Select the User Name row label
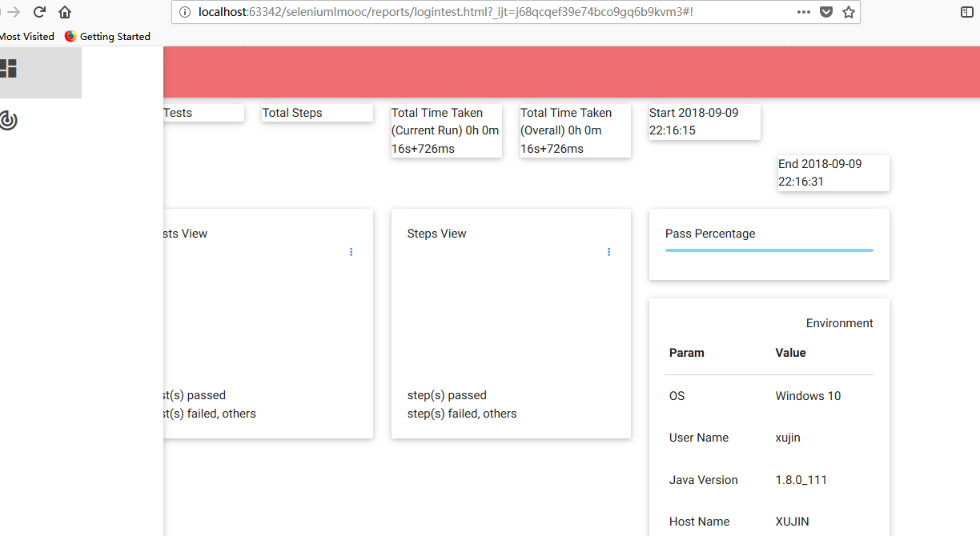The height and width of the screenshot is (536, 980). pos(699,438)
